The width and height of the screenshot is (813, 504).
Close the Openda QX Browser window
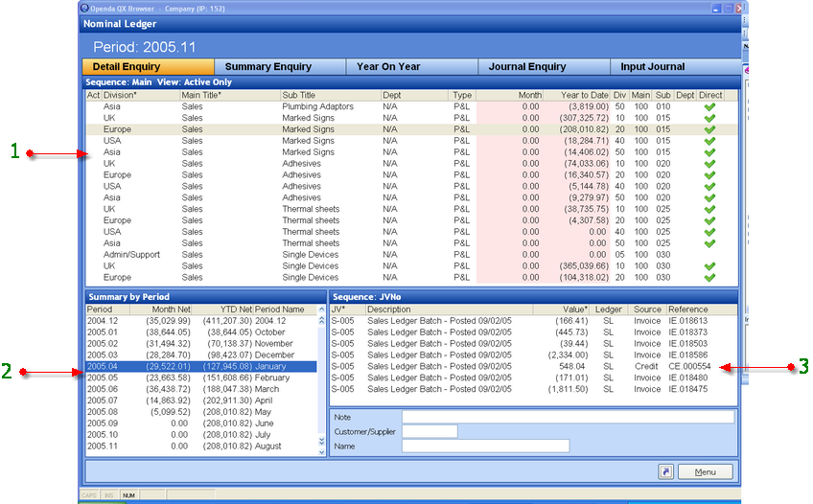(x=739, y=9)
